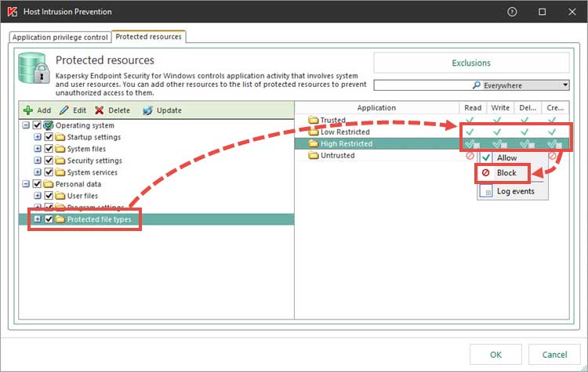This screenshot has height=372, width=588.
Task: Click the Cre... column header
Action: coord(555,108)
